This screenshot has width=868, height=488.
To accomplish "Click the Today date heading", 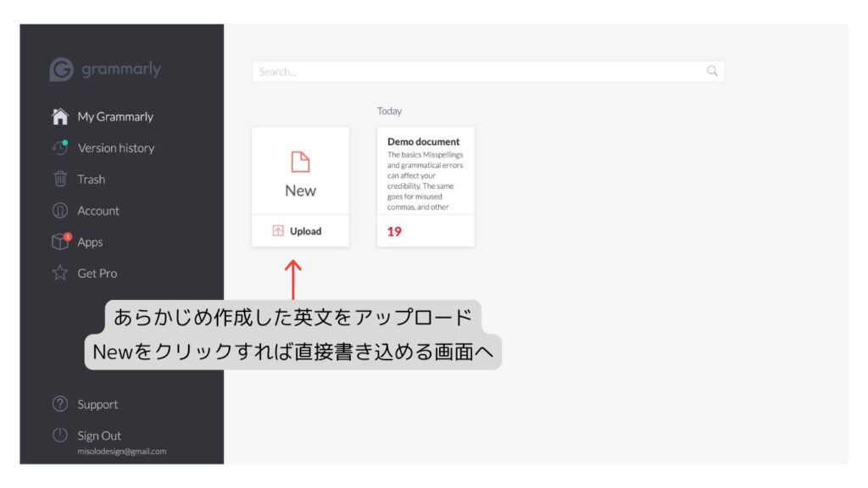I will [x=390, y=111].
